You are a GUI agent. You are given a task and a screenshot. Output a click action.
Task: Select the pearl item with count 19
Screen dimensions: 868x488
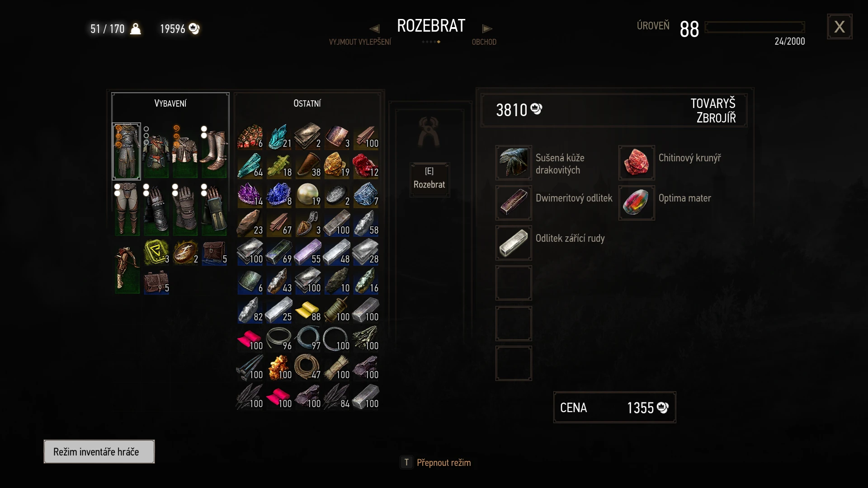point(308,194)
